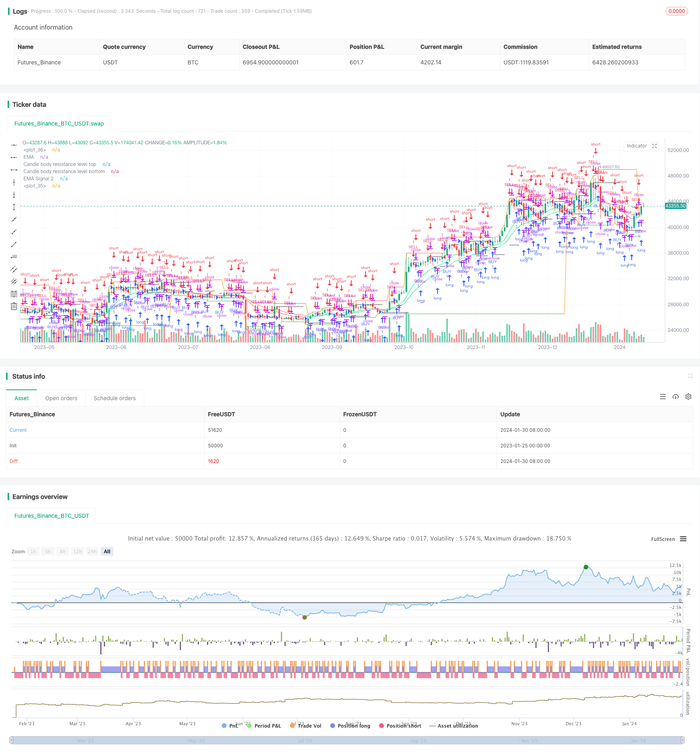Select the Fibonacci horizontal lines tool
The image size is (700, 756).
tap(14, 294)
